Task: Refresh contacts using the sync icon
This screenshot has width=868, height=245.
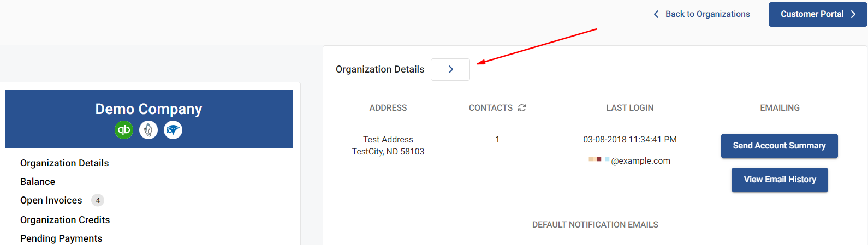Action: pos(522,108)
